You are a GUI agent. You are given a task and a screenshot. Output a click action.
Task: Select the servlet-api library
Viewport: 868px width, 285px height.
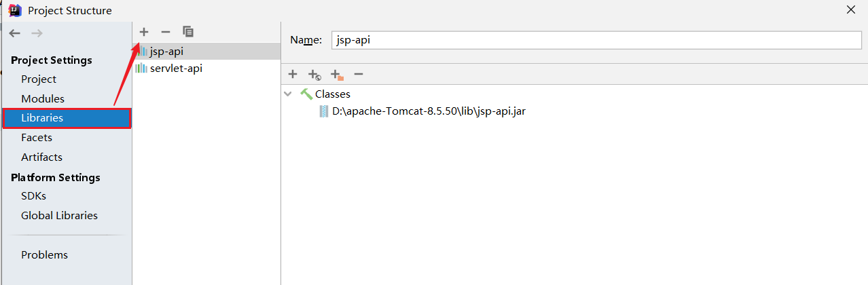206,69
